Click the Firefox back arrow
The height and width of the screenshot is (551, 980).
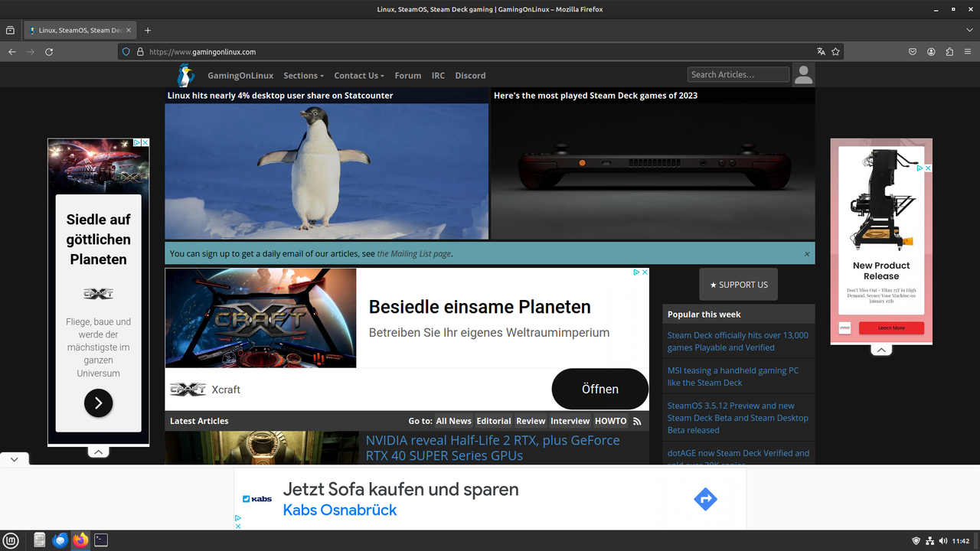point(11,52)
